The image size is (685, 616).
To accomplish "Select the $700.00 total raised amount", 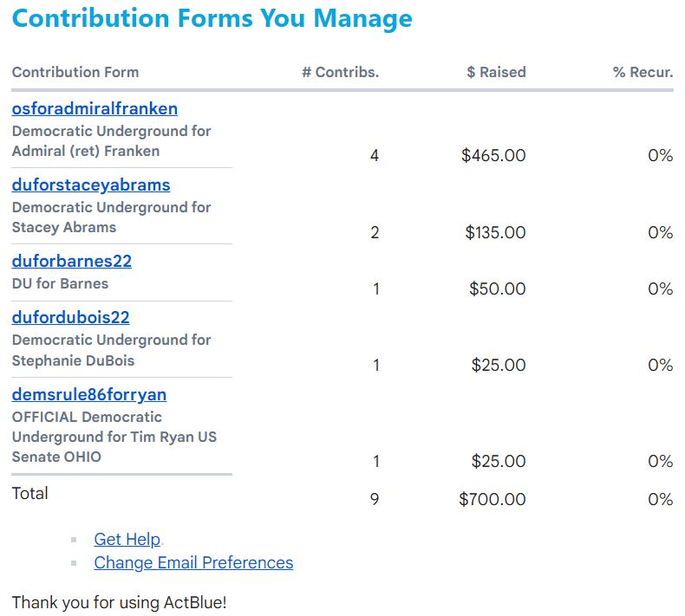I will pyautogui.click(x=493, y=499).
